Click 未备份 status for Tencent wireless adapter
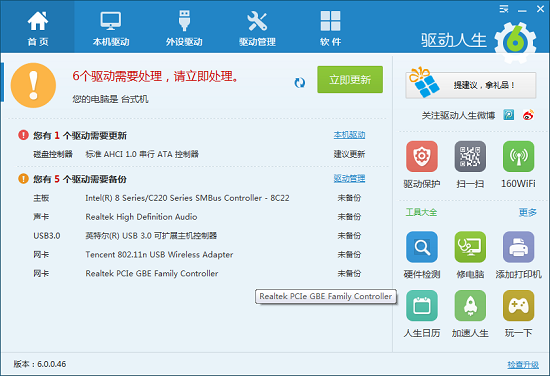The height and width of the screenshot is (376, 550). (349, 255)
